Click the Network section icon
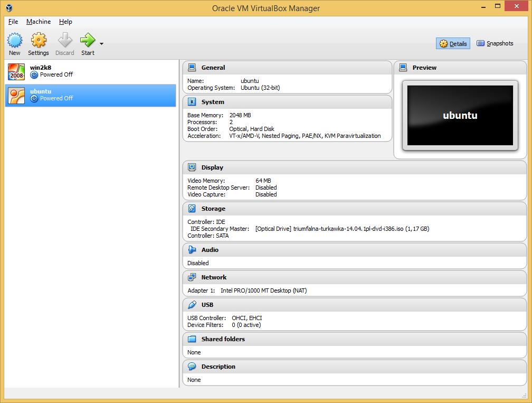The height and width of the screenshot is (403, 532). coord(192,277)
